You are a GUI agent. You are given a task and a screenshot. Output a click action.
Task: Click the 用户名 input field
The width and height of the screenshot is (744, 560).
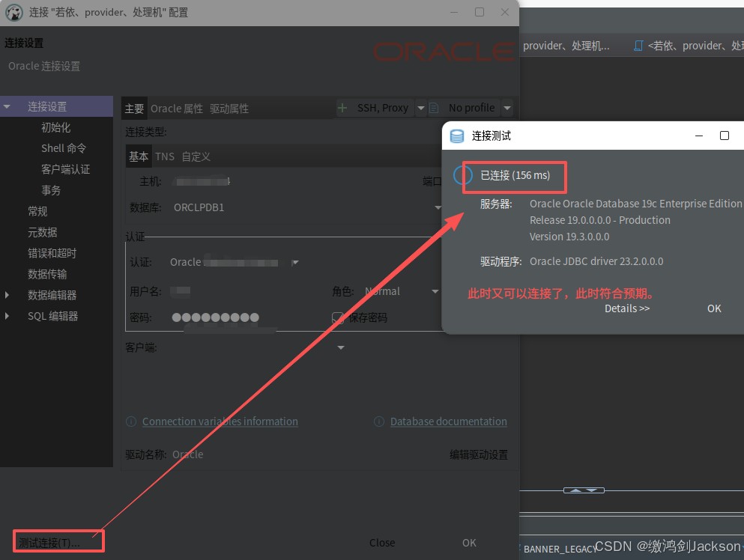[242, 291]
